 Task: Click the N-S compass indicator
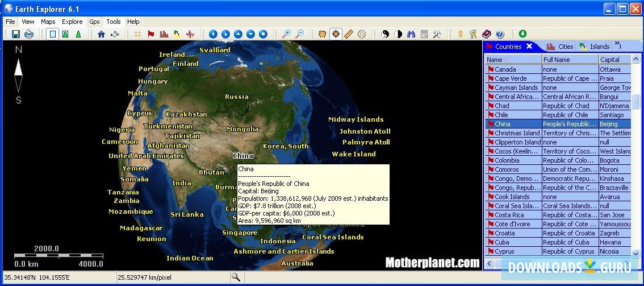pyautogui.click(x=19, y=75)
